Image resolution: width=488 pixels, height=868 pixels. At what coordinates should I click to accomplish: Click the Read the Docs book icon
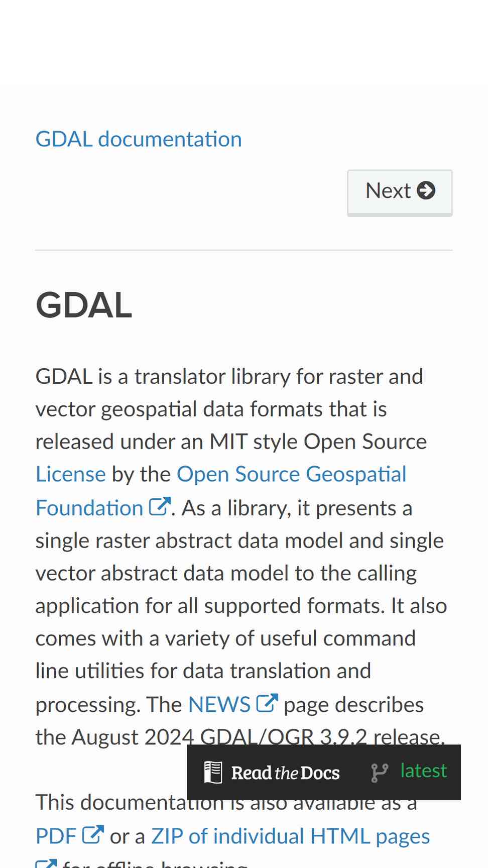tap(213, 773)
